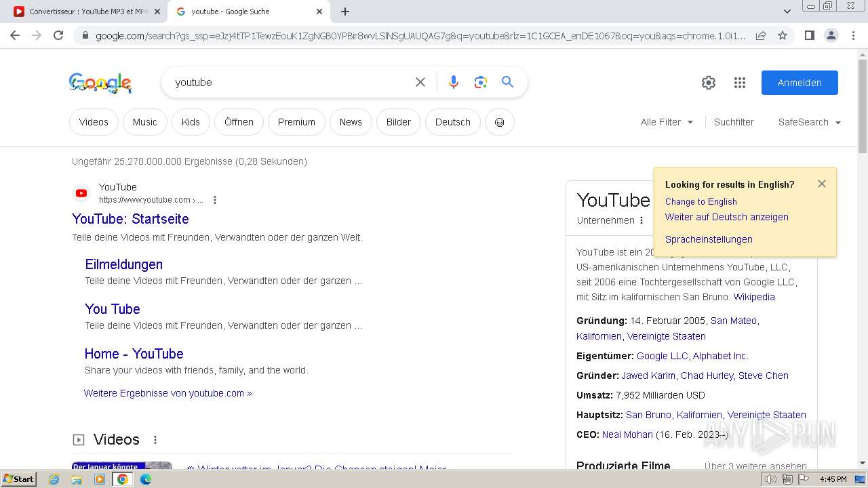Open Internet Explorer from taskbar
868x488 pixels.
pos(54,479)
